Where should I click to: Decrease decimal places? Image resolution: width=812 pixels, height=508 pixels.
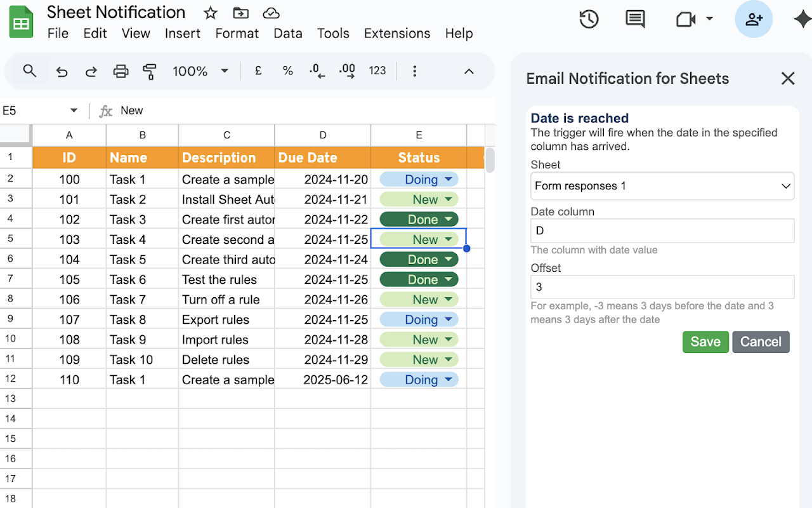click(x=317, y=71)
